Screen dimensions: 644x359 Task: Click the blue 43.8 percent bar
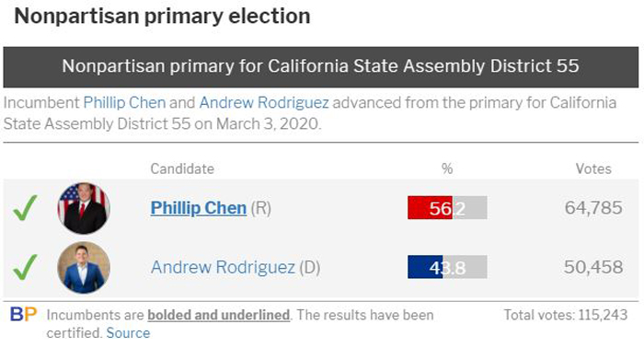447,267
